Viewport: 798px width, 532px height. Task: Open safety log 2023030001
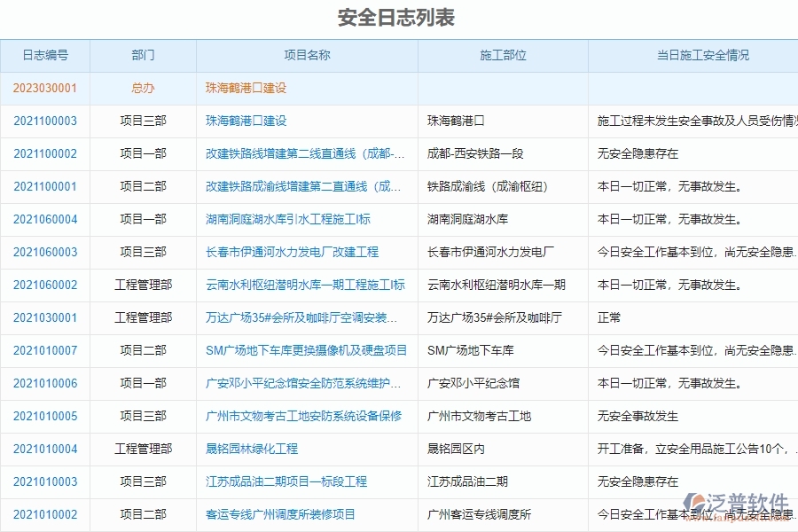[45, 88]
